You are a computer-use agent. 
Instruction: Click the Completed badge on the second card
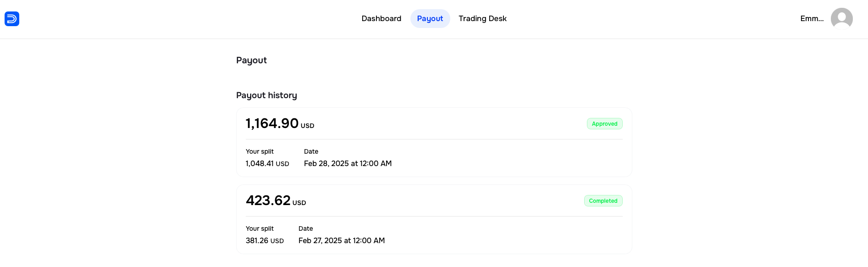point(603,200)
